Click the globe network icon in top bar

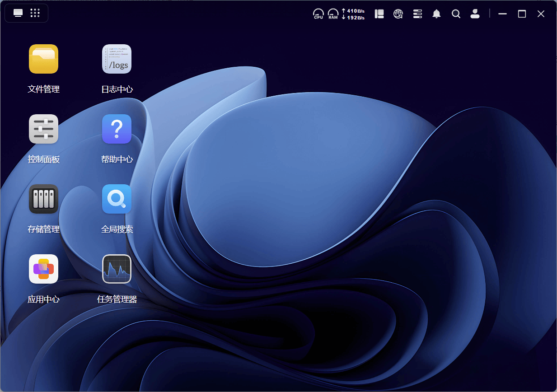coord(398,14)
